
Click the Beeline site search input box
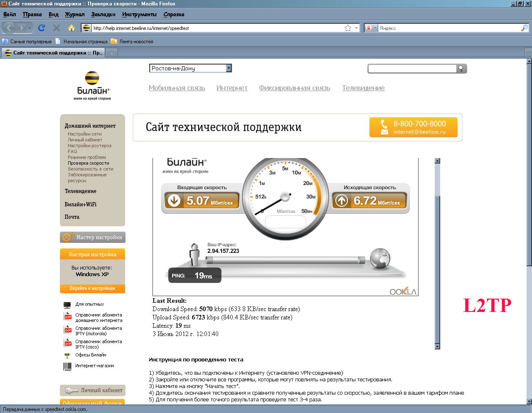coord(412,68)
